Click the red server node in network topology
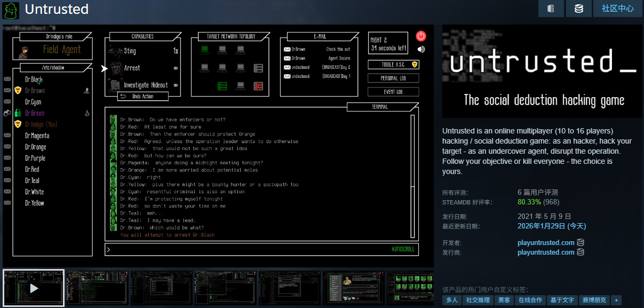Image resolution: width=644 pixels, height=308 pixels. [258, 86]
